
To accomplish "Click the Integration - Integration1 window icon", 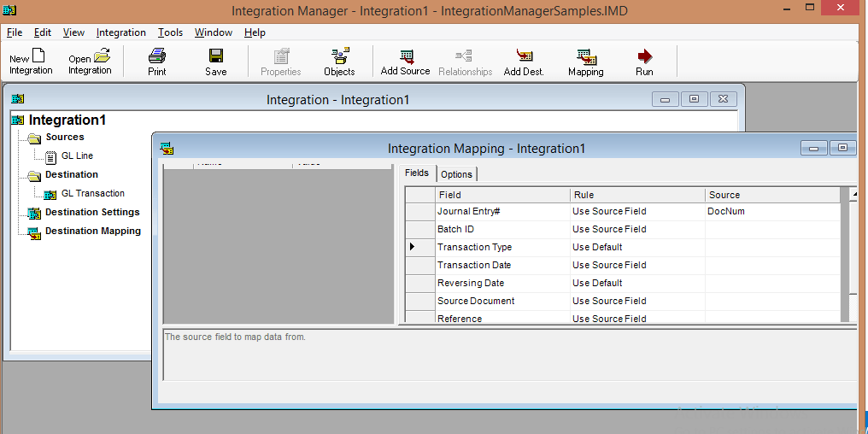I will coord(18,99).
